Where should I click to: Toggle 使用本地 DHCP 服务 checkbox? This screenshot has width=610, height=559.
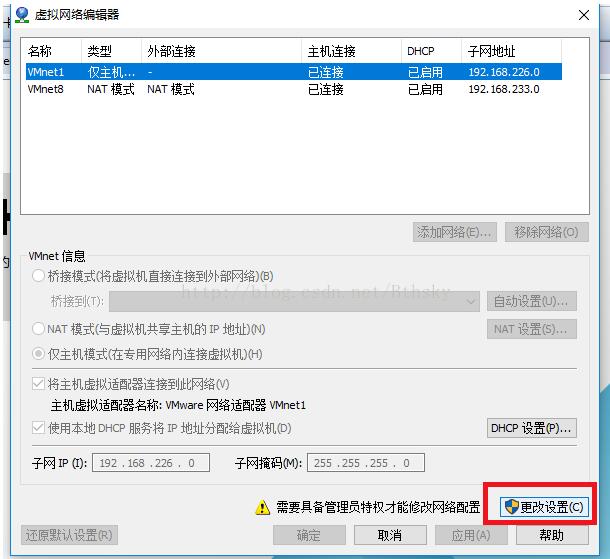[x=39, y=428]
